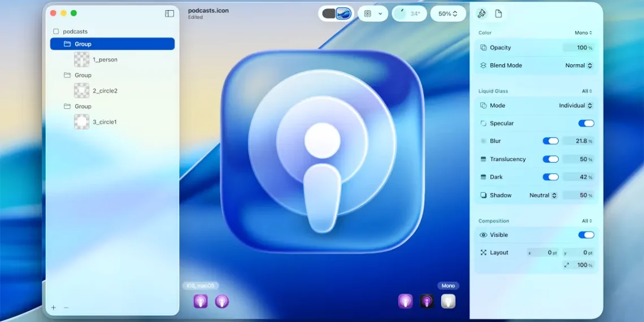
Task: Click the Translucency 50% value field
Action: (x=578, y=159)
